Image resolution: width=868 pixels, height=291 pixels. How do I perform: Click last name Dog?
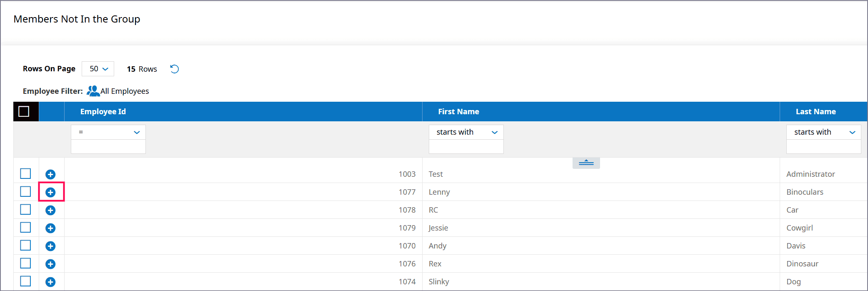tap(793, 282)
